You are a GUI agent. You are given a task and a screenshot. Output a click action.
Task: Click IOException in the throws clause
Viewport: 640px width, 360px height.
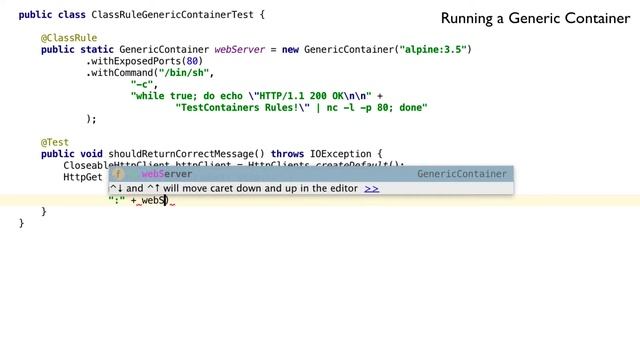point(340,154)
